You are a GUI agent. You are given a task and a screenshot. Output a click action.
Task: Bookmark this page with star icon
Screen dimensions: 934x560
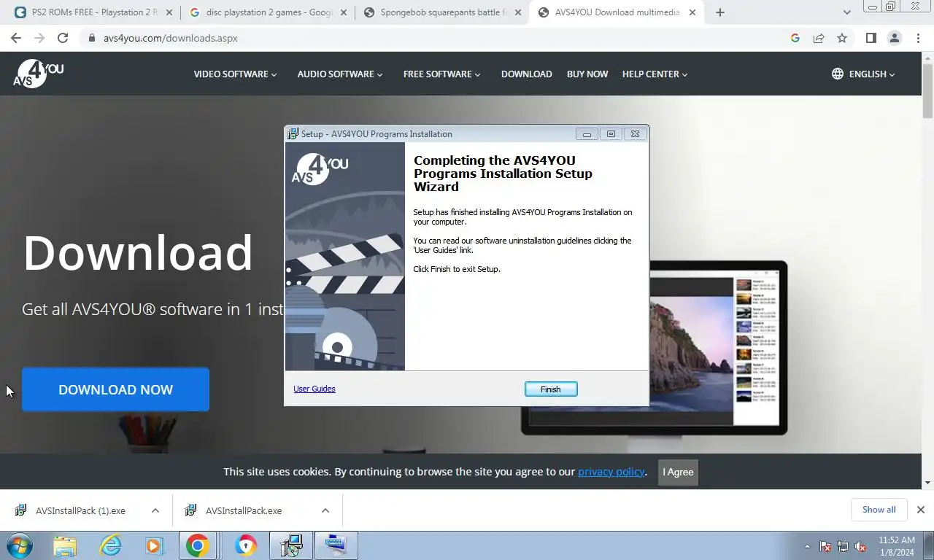pyautogui.click(x=842, y=38)
